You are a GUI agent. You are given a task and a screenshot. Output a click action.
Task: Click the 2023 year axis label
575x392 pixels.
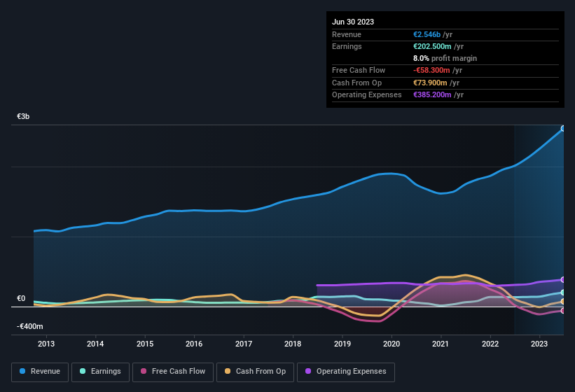pyautogui.click(x=539, y=344)
